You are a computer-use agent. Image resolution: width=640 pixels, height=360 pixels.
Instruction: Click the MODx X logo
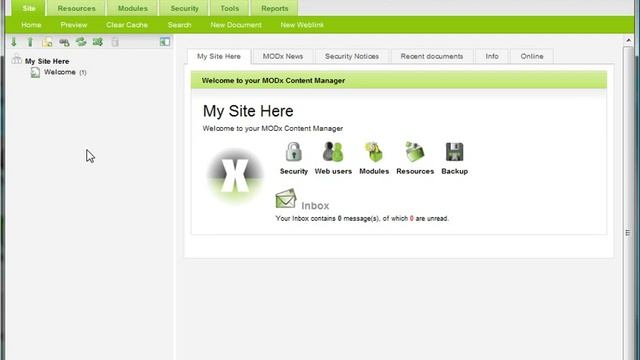[235, 176]
